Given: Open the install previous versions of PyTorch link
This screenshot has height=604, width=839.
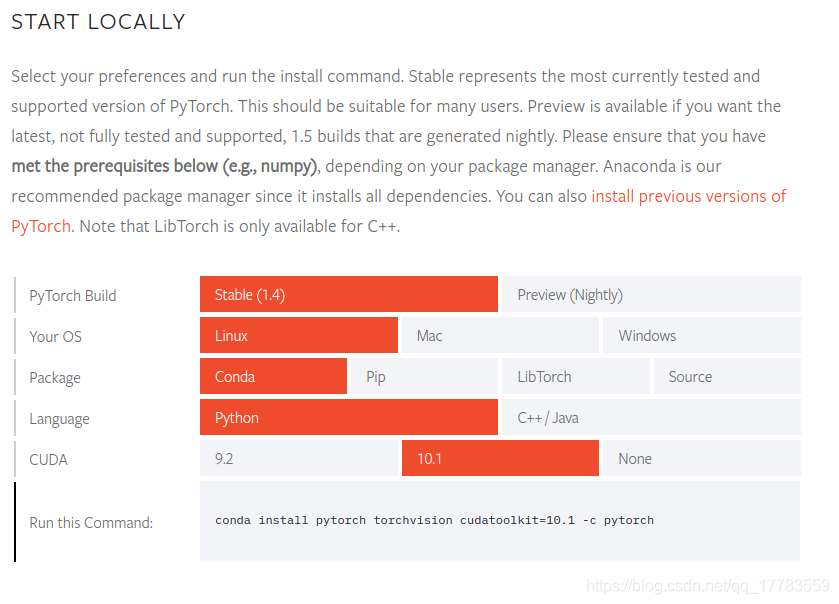Looking at the screenshot, I should [x=688, y=196].
